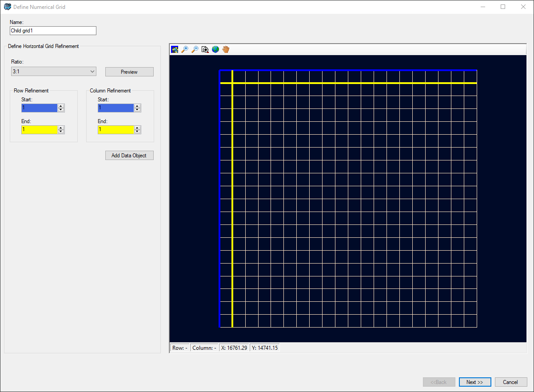Click the application icon in title bar
This screenshot has width=534, height=392.
(x=7, y=7)
